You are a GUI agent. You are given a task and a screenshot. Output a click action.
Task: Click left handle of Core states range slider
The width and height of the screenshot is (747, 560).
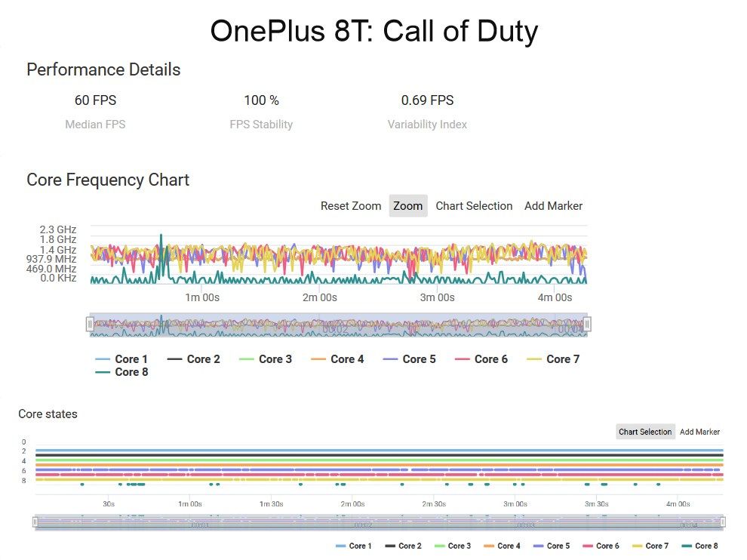pyautogui.click(x=35, y=522)
